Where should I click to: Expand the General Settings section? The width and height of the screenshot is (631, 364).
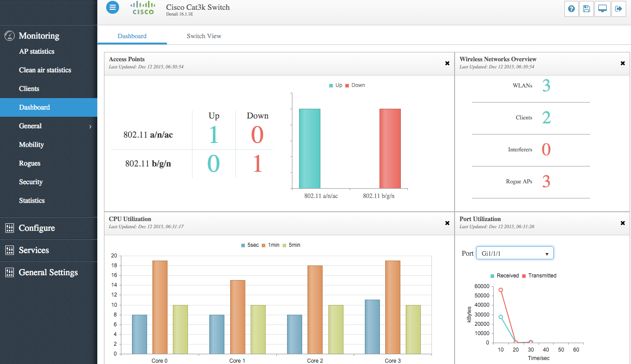point(48,273)
